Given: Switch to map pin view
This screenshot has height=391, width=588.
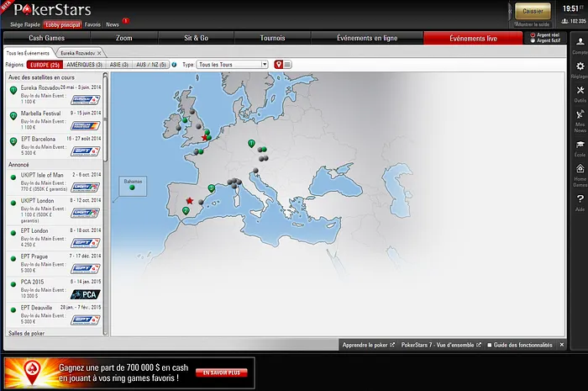Looking at the screenshot, I should coord(278,65).
